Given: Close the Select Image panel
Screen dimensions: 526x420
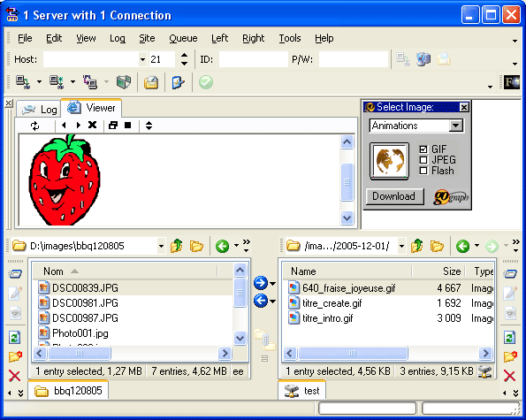Looking at the screenshot, I should (x=464, y=107).
